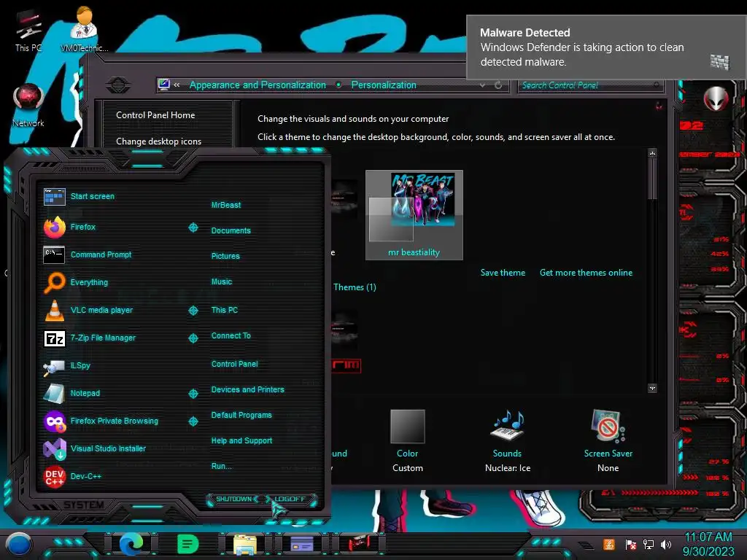Open Microsoft Edge from the taskbar
This screenshot has height=560, width=747.
131,544
